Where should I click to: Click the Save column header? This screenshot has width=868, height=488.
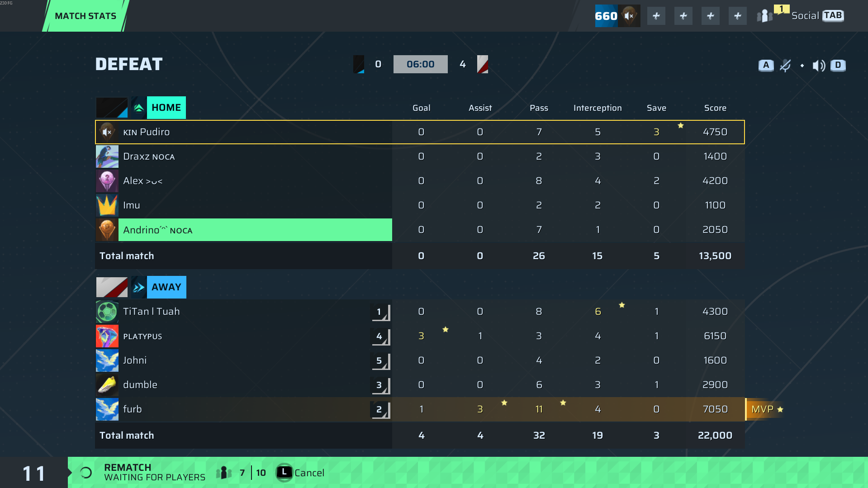tap(656, 108)
